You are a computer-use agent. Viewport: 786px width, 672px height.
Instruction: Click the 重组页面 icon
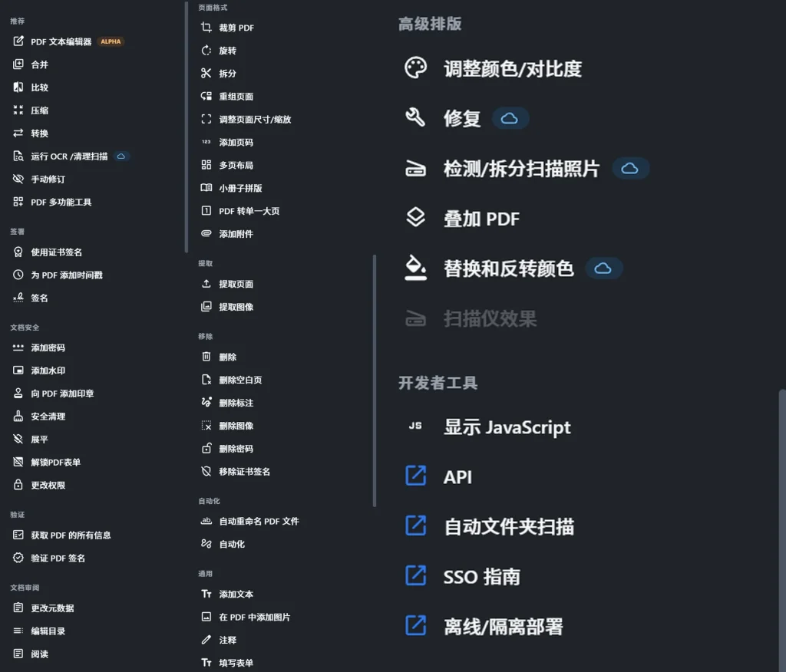click(206, 96)
